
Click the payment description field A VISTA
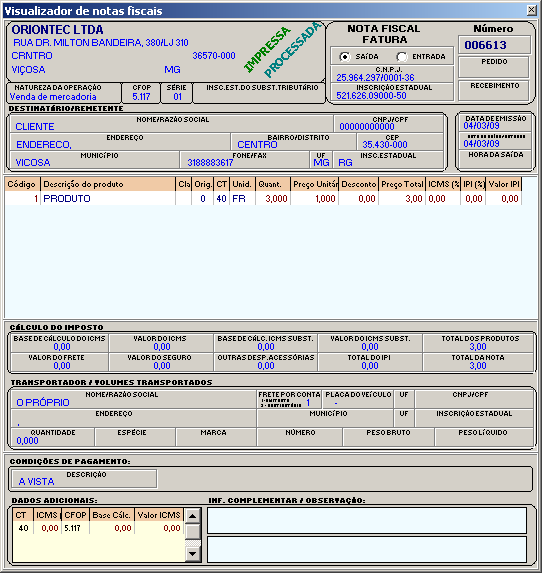pos(84,479)
